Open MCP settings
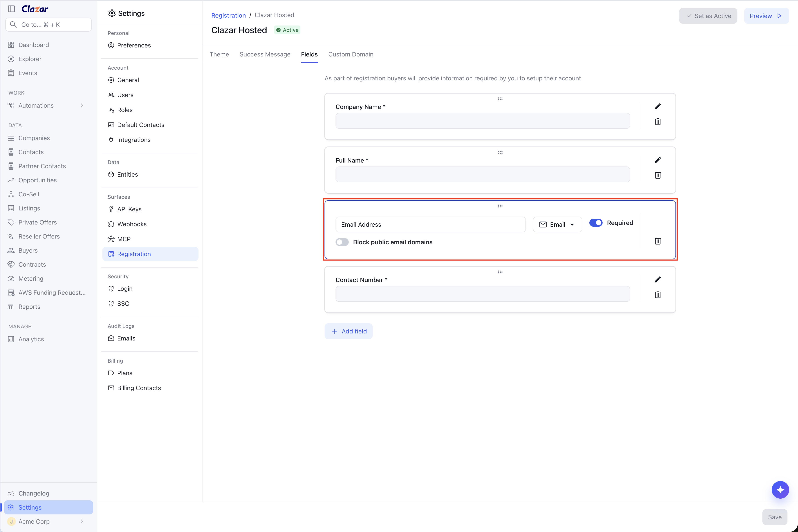Image resolution: width=798 pixels, height=532 pixels. [150, 239]
